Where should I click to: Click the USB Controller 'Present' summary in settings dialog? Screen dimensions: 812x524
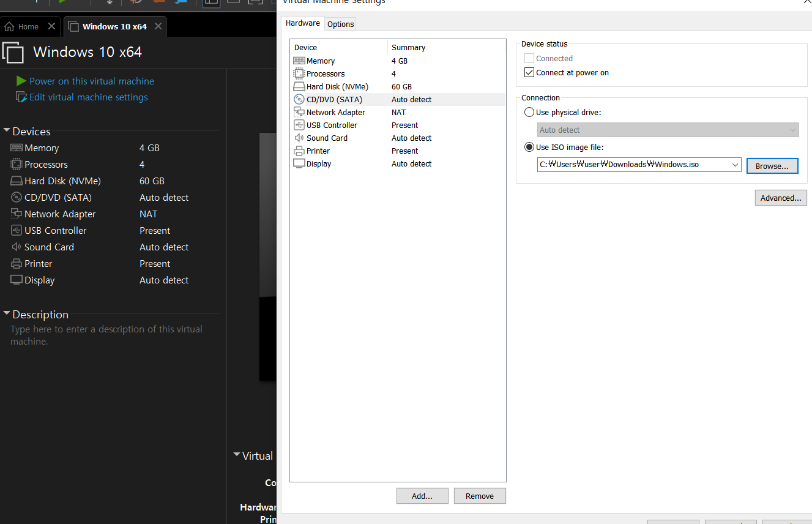tap(405, 125)
